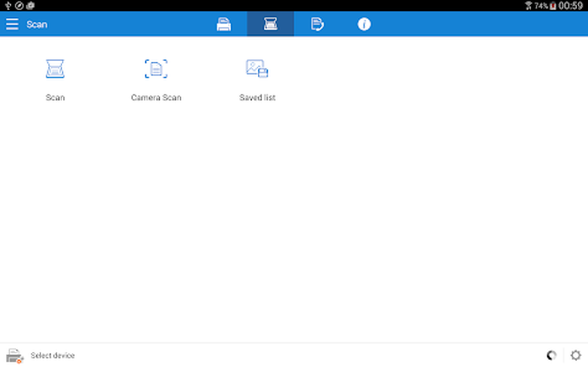588x367 pixels.
Task: Choose Select device in bottom bar
Action: [x=53, y=356]
